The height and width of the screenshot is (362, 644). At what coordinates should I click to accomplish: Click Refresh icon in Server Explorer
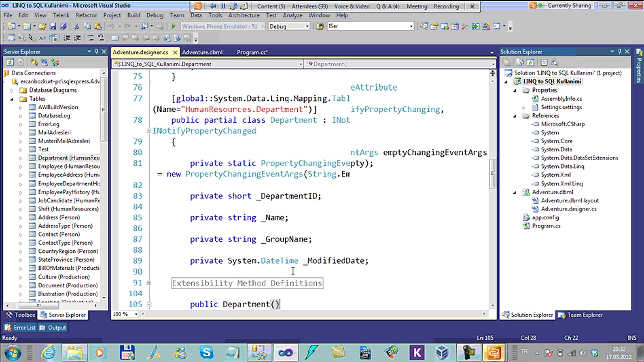10,62
